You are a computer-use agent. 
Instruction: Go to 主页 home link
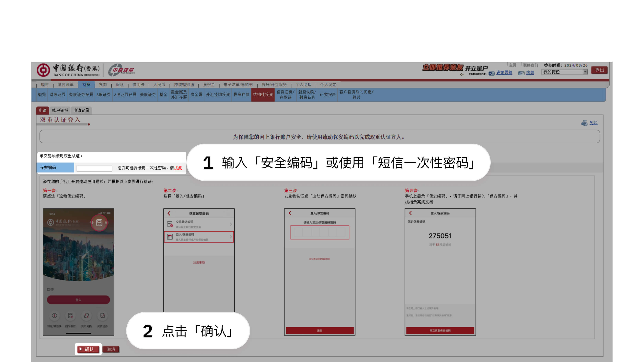click(x=512, y=65)
